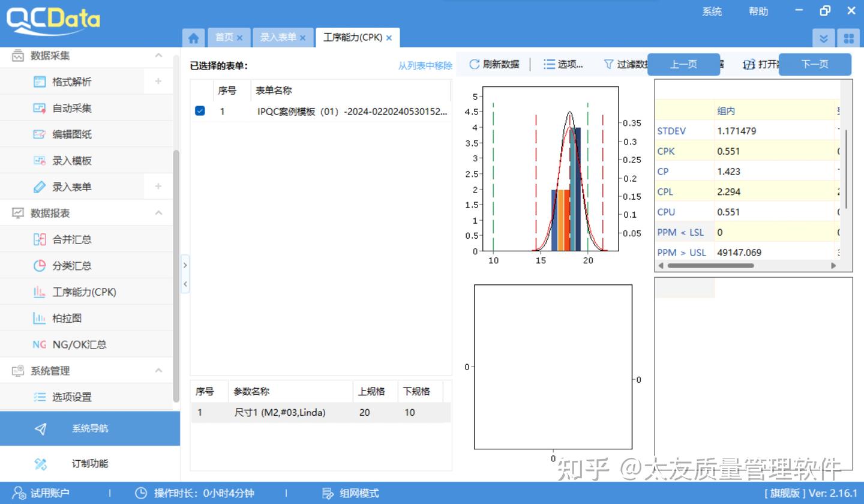The width and height of the screenshot is (864, 504).
Task: Close the 首页 tab
Action: point(240,38)
